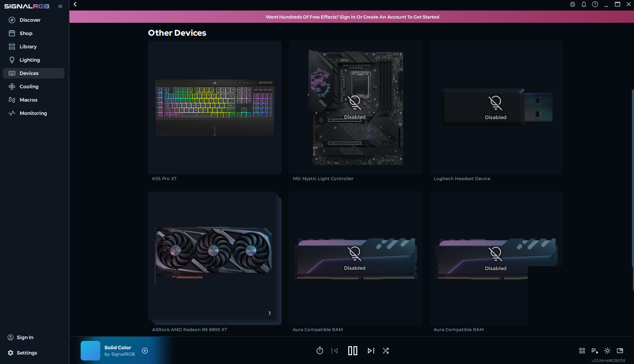634x364 pixels.
Task: Open the Lighting section
Action: point(34,60)
